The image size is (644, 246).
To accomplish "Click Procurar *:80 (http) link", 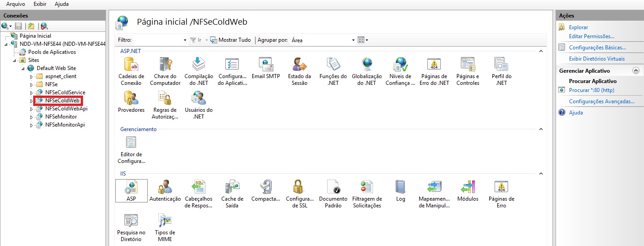I will pos(591,90).
